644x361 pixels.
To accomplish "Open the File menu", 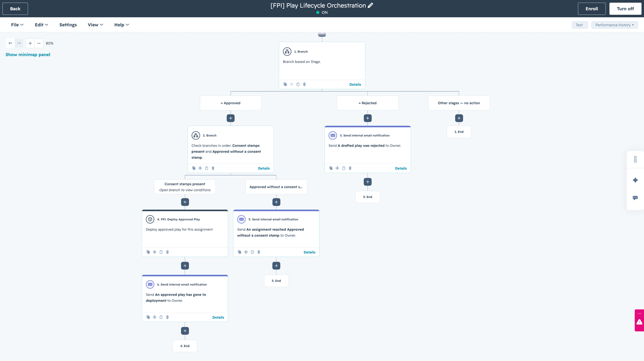I will tap(17, 25).
